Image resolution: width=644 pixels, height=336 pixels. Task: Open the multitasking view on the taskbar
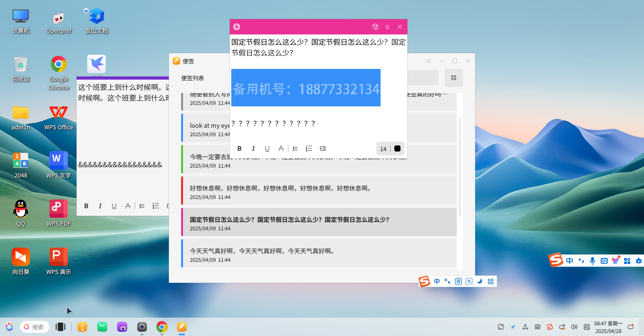pyautogui.click(x=60, y=326)
